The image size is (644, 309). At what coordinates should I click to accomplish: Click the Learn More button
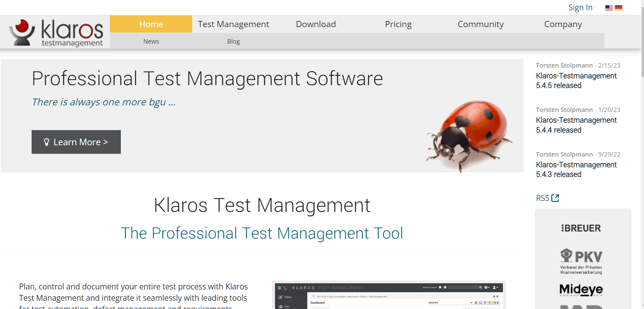pos(76,142)
